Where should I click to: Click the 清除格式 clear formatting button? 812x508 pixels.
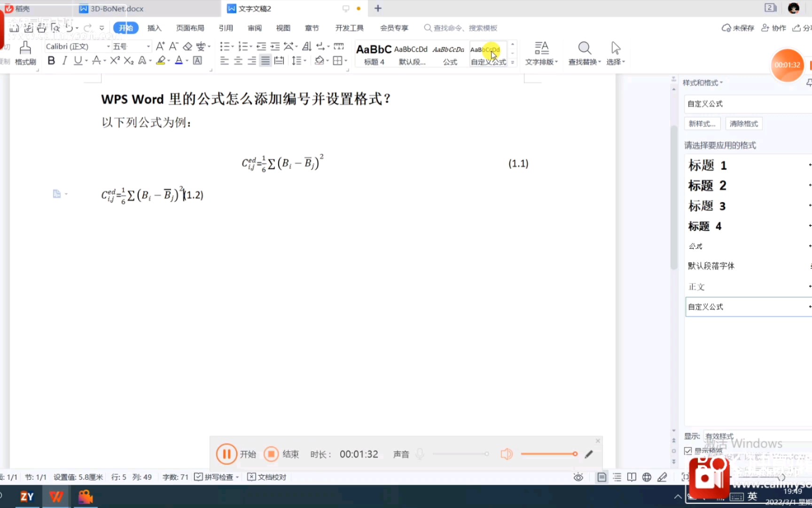tap(743, 123)
